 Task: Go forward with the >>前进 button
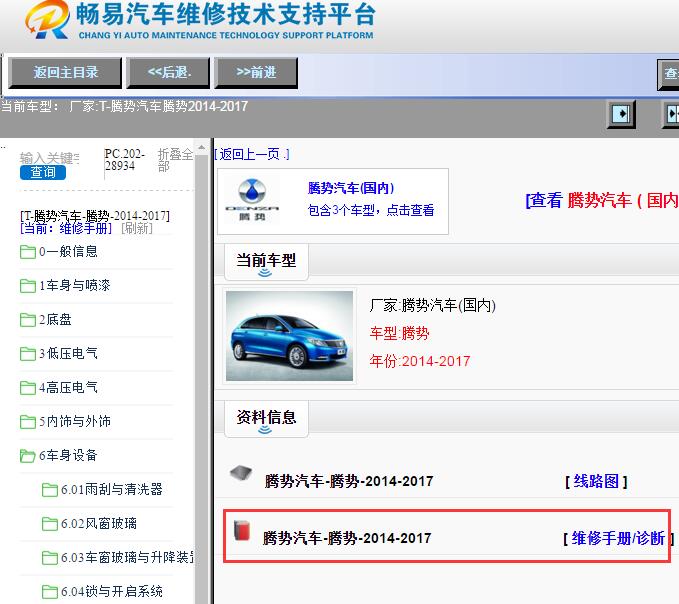pos(256,72)
